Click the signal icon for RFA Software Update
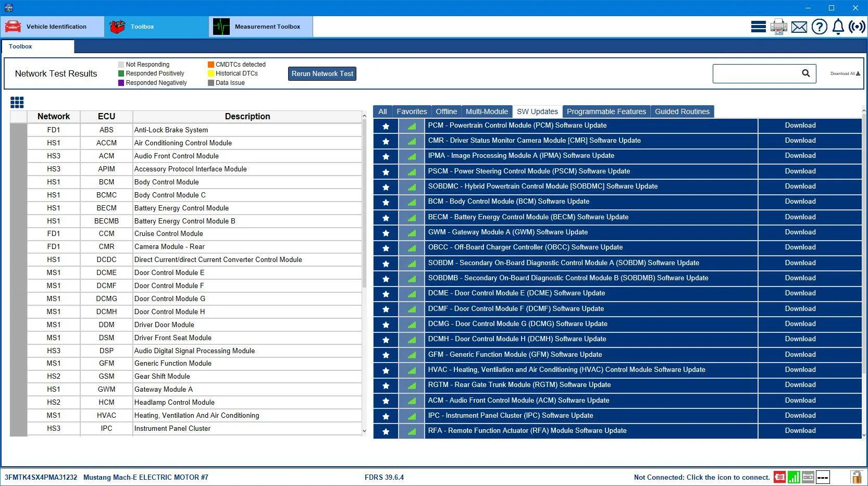868x486 pixels. point(412,431)
